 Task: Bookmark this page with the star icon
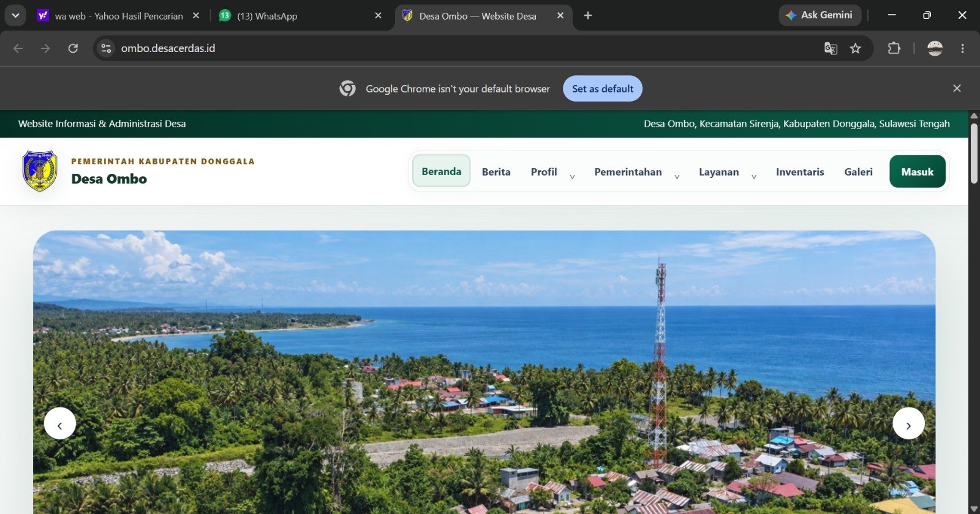(x=856, y=48)
